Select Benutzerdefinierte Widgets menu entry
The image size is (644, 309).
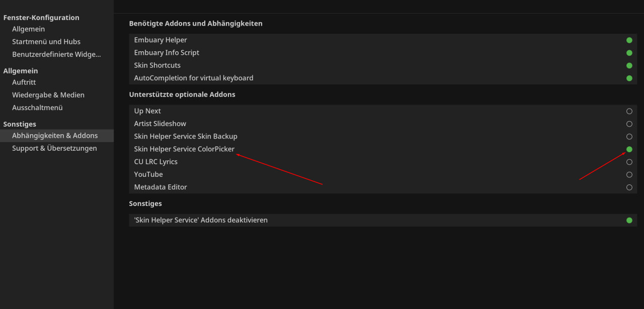coord(56,54)
